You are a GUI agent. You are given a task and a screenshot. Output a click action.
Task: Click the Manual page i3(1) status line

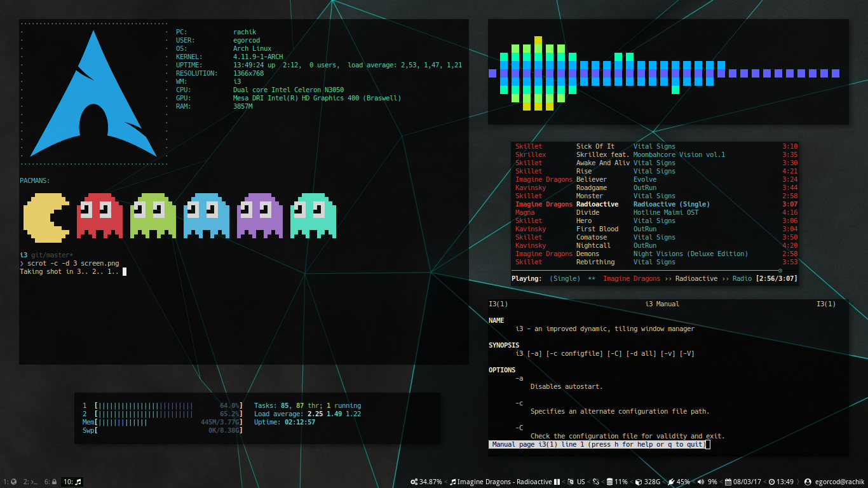[597, 444]
